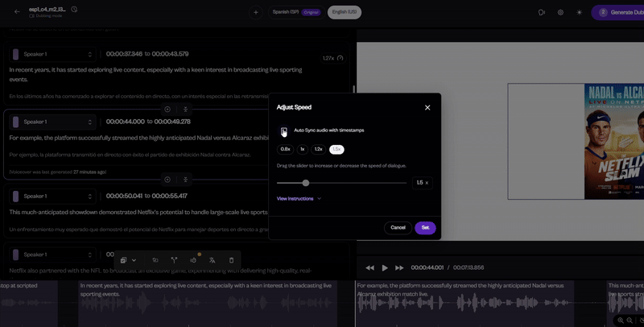Rewind playback with the double-left arrows
Screen dimensions: 644x327
click(369, 268)
